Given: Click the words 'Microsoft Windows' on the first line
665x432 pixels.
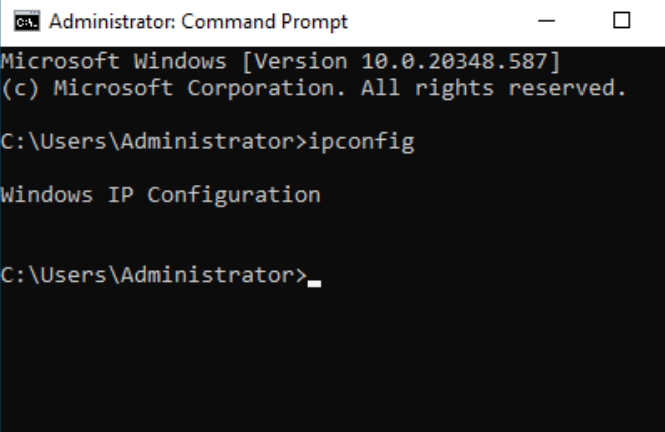Looking at the screenshot, I should click(114, 61).
